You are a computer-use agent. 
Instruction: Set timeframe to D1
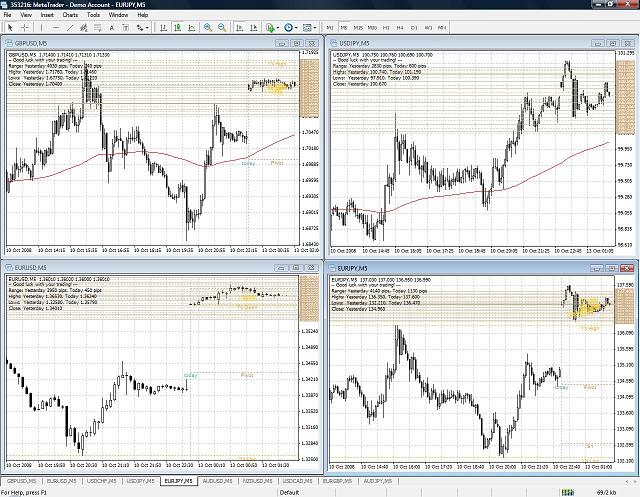(414, 28)
